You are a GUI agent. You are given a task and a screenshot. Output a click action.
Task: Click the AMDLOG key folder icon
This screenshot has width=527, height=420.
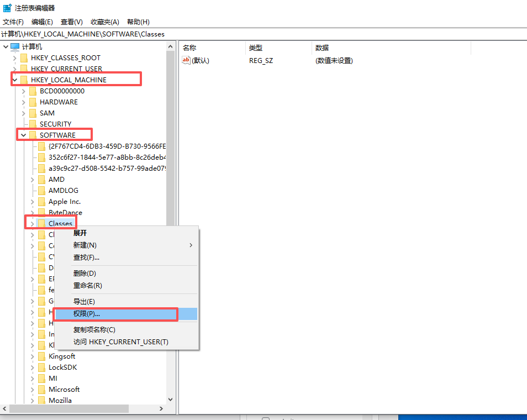(x=43, y=190)
